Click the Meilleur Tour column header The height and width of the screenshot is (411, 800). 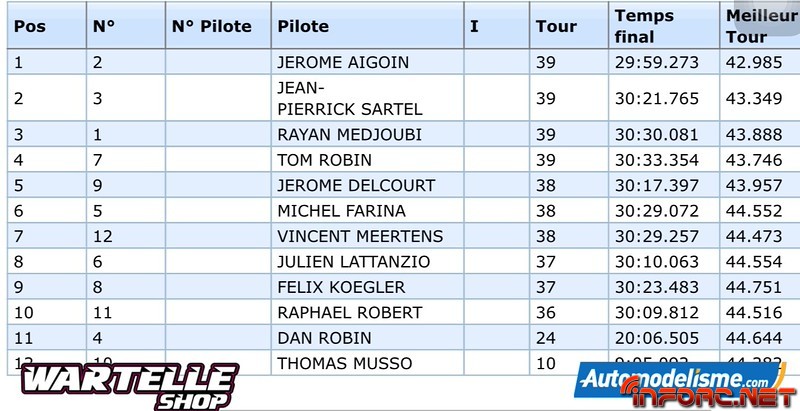pos(760,26)
